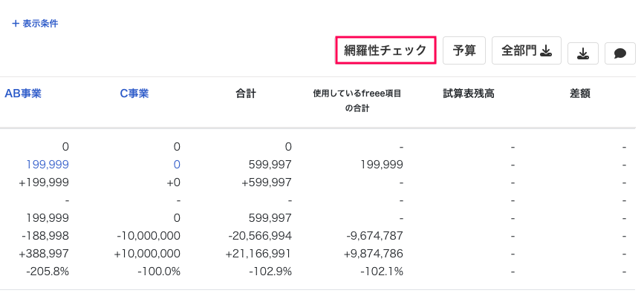The height and width of the screenshot is (296, 644).
Task: Open the blue 199,999 AB事業 value link
Action: 48,165
